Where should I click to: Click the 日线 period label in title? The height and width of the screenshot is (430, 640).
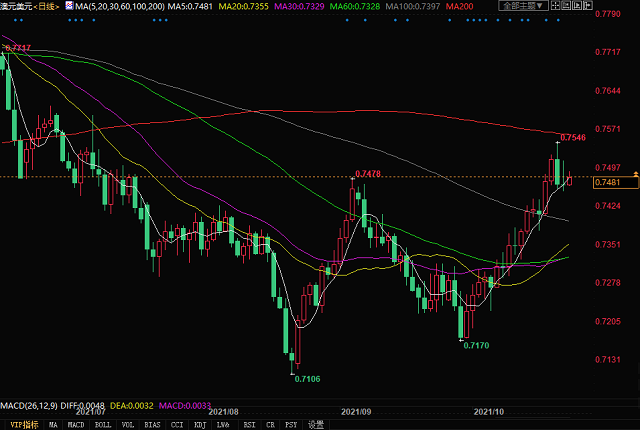pos(45,6)
